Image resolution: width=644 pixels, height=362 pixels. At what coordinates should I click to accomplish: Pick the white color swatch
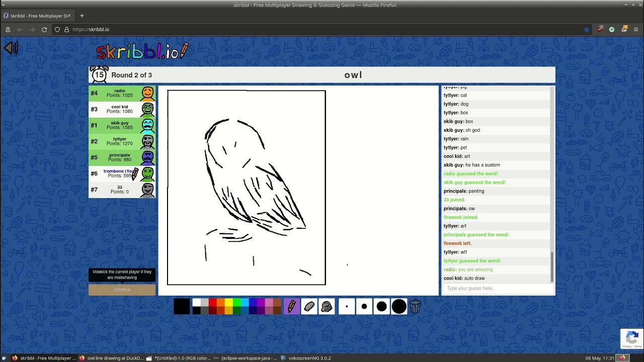point(197,302)
